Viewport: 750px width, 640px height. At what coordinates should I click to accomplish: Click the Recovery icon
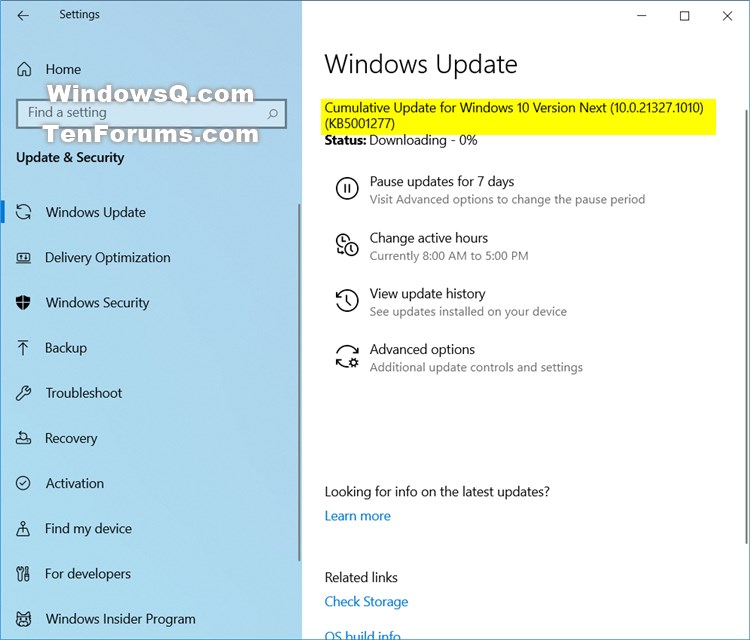23,438
